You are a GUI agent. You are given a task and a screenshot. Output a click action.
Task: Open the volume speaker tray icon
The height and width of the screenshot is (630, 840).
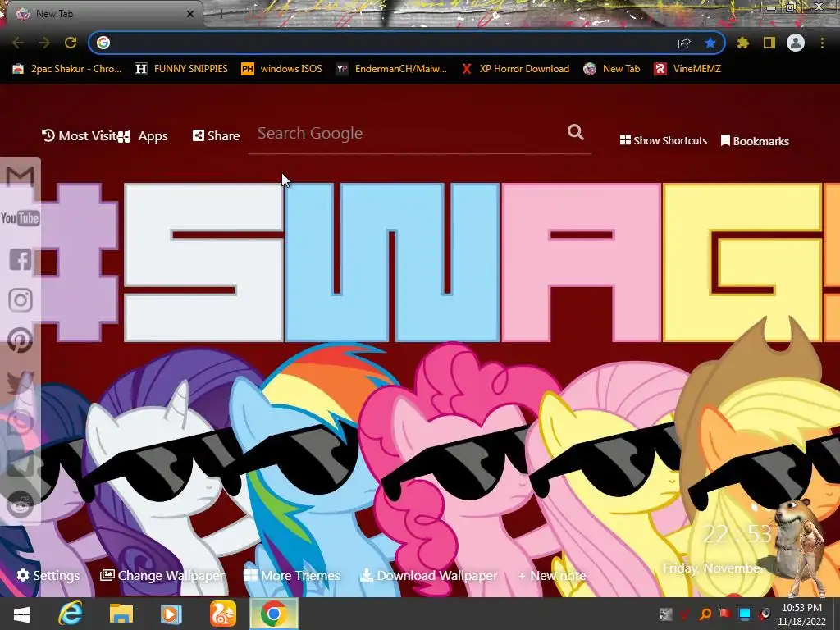[765, 614]
